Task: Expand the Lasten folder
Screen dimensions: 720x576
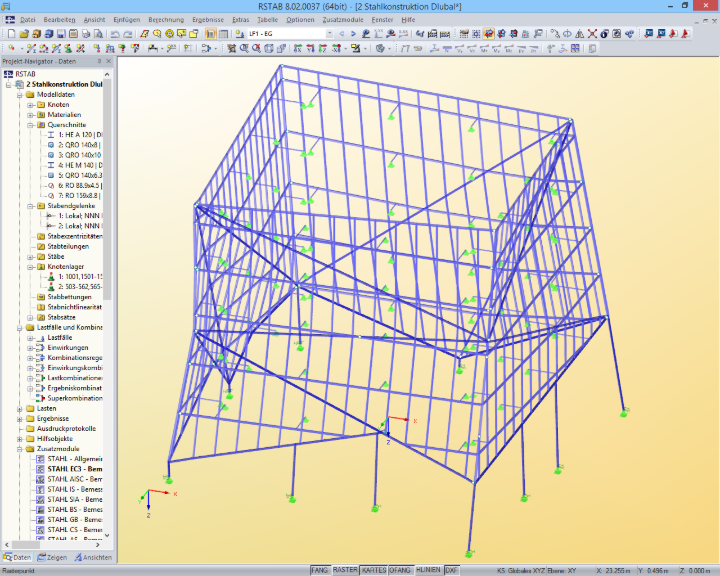Action: [20, 409]
